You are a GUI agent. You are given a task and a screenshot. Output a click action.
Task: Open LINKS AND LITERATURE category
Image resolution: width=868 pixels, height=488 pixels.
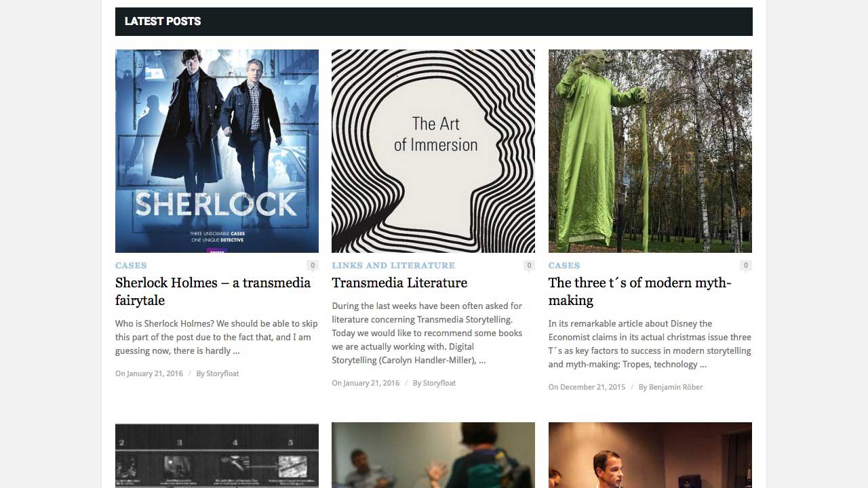click(x=393, y=266)
